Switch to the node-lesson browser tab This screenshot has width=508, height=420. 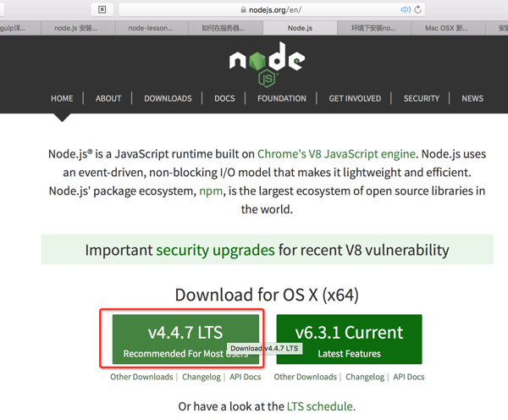pos(150,28)
